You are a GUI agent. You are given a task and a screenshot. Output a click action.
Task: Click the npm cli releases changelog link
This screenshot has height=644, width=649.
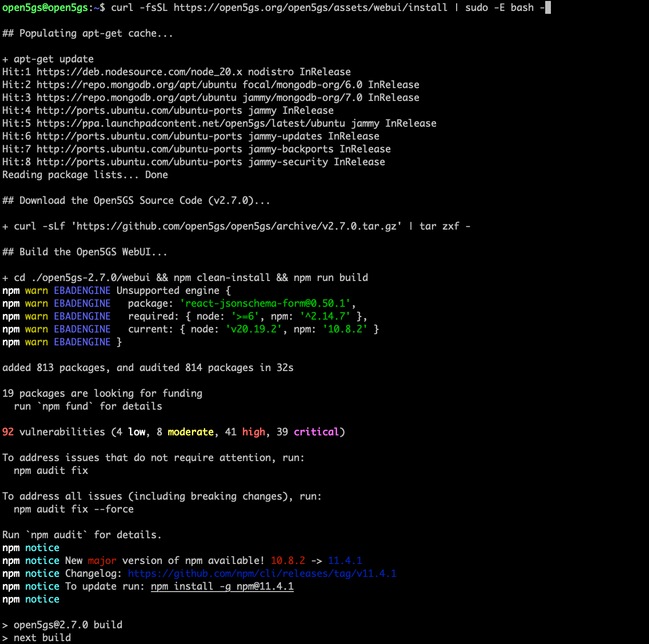pyautogui.click(x=262, y=574)
